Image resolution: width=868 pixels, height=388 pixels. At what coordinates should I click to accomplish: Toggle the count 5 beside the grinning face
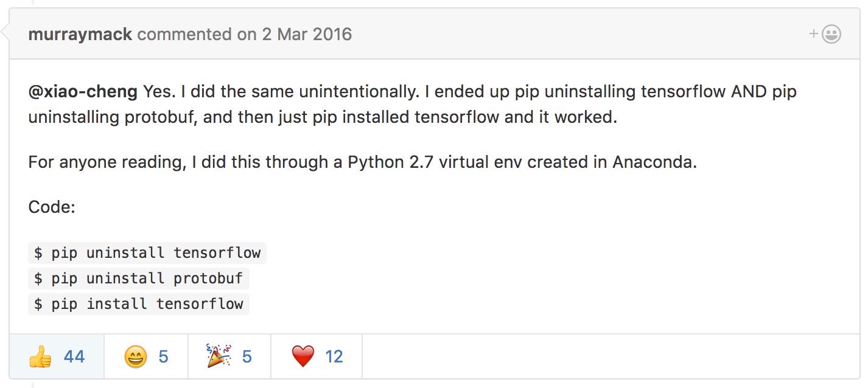click(x=163, y=356)
